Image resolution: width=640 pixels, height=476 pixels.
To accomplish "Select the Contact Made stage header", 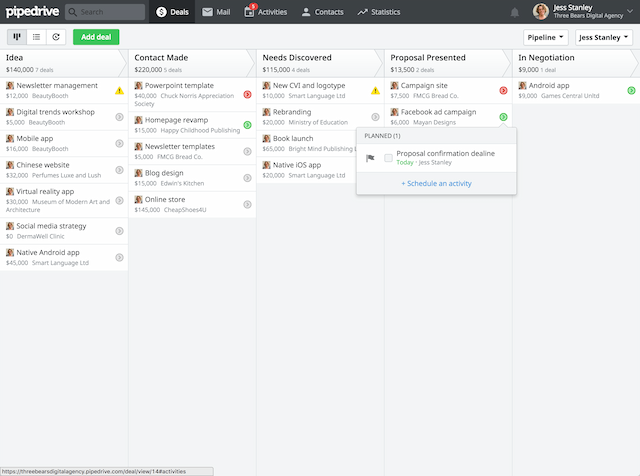I will pos(192,63).
